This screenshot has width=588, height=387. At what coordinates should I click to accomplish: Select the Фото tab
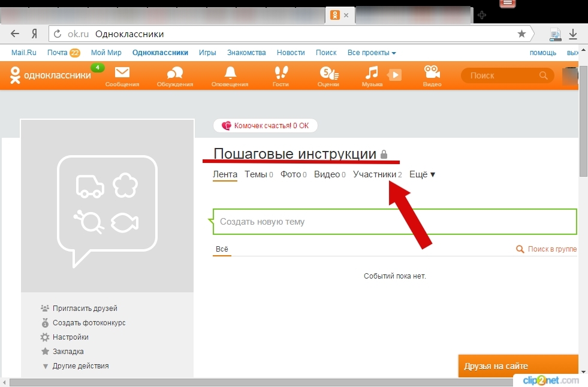(x=294, y=174)
